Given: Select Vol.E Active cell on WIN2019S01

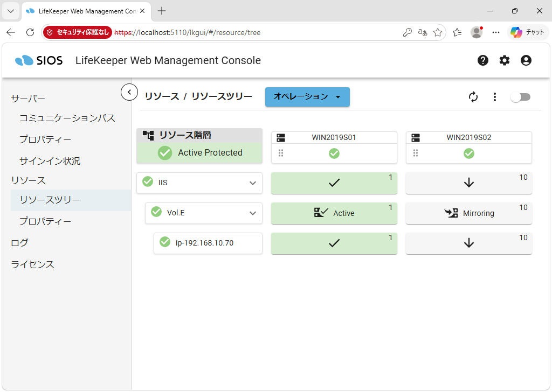Looking at the screenshot, I should (334, 213).
